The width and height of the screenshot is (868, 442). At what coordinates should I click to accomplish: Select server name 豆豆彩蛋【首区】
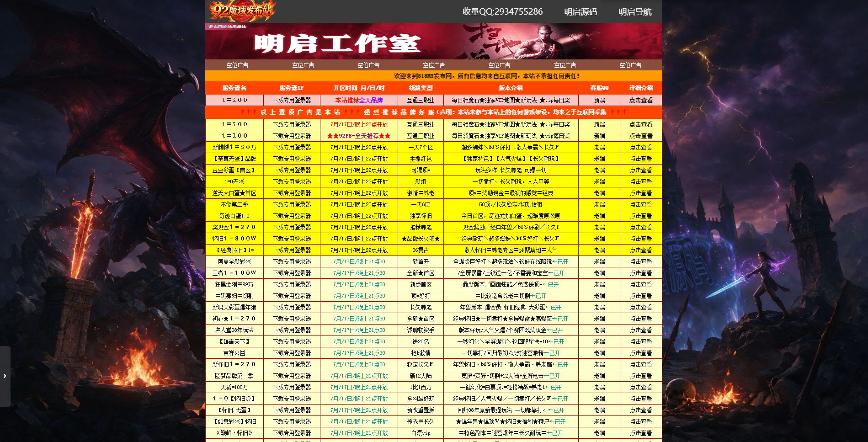pos(234,170)
